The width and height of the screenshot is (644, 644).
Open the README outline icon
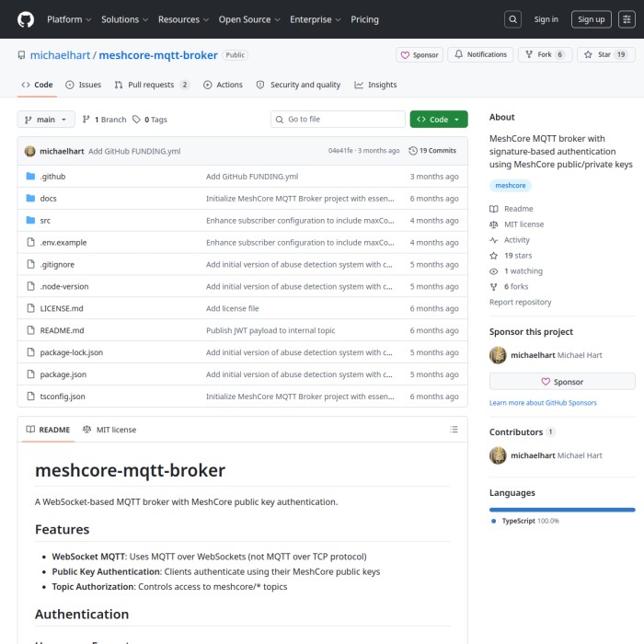click(454, 430)
